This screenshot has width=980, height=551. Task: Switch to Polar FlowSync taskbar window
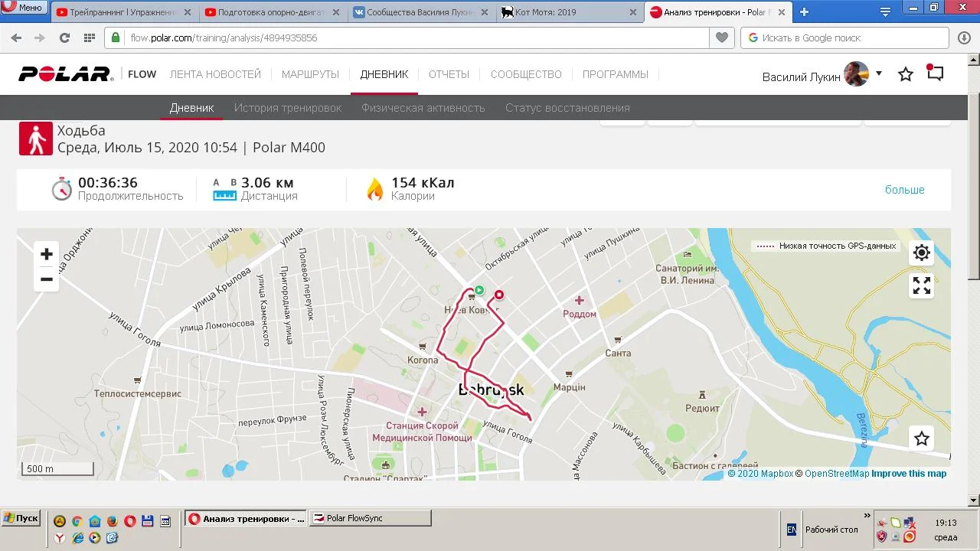click(370, 518)
